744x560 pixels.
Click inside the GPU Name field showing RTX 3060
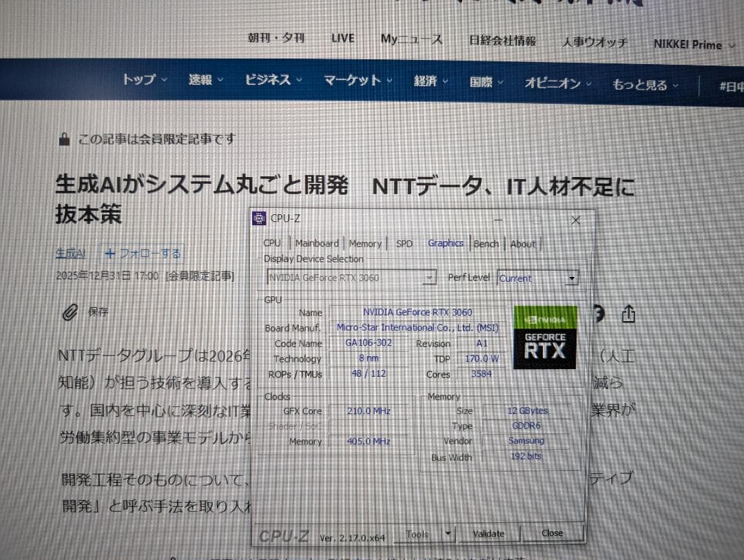(x=418, y=312)
